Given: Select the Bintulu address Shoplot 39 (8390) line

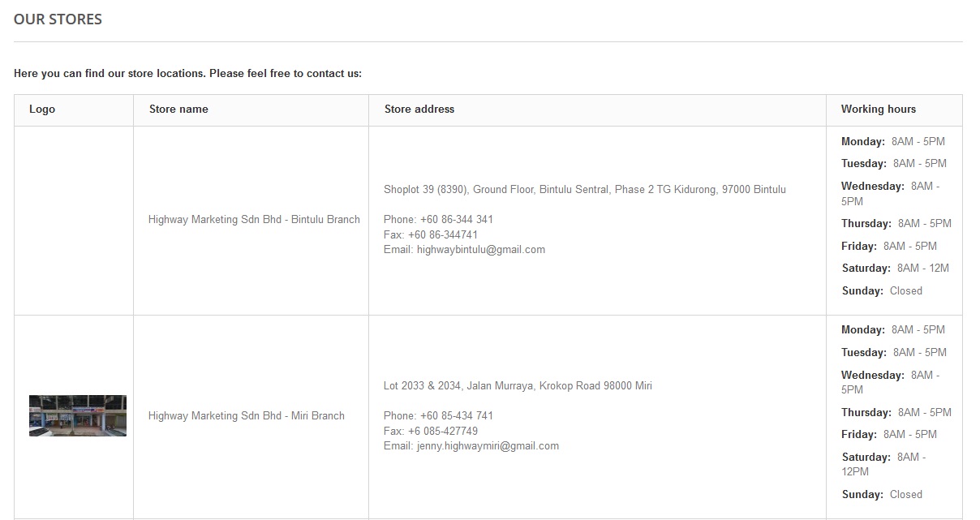Looking at the screenshot, I should point(585,189).
